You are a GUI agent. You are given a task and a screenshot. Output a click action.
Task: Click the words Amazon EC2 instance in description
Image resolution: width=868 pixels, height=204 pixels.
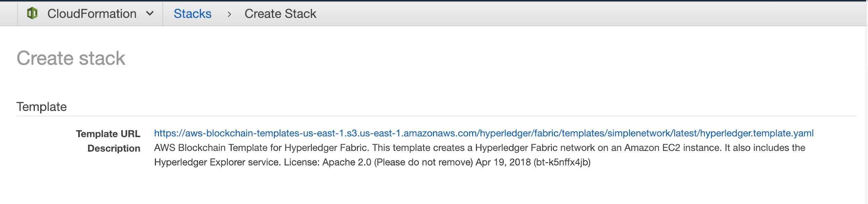coord(673,148)
